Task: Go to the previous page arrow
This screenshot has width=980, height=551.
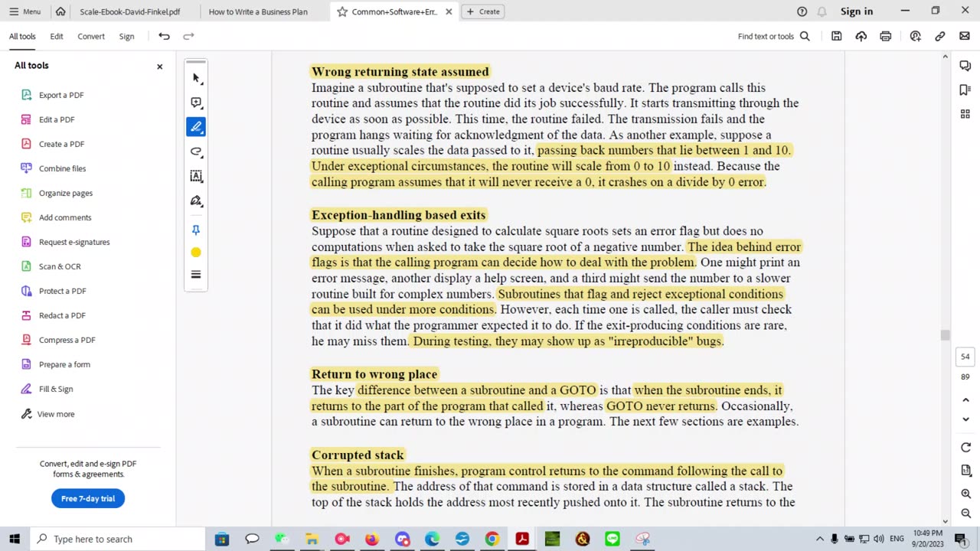Action: (965, 400)
